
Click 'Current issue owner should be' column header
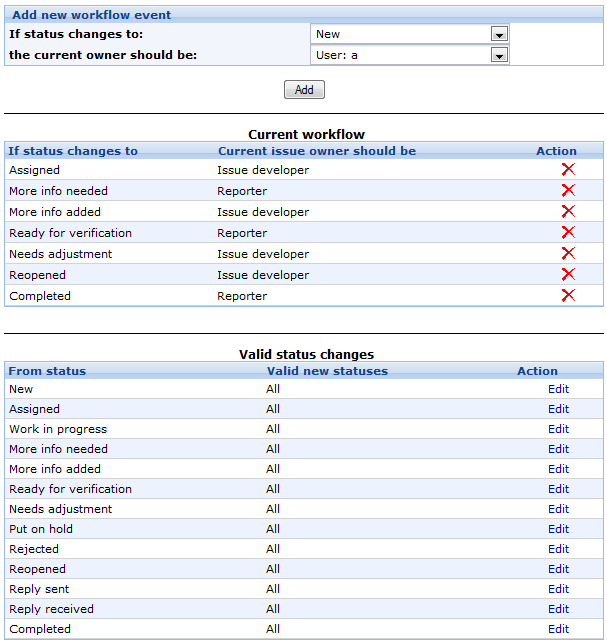(317, 151)
